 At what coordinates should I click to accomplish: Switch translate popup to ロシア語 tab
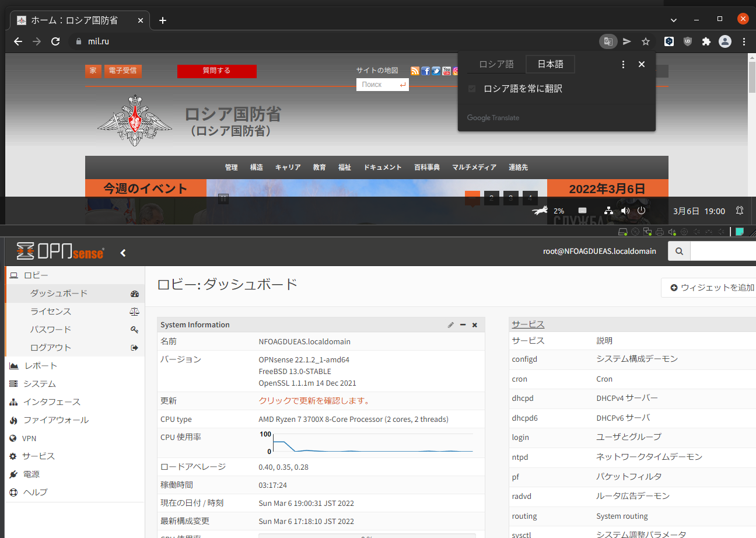(x=496, y=64)
